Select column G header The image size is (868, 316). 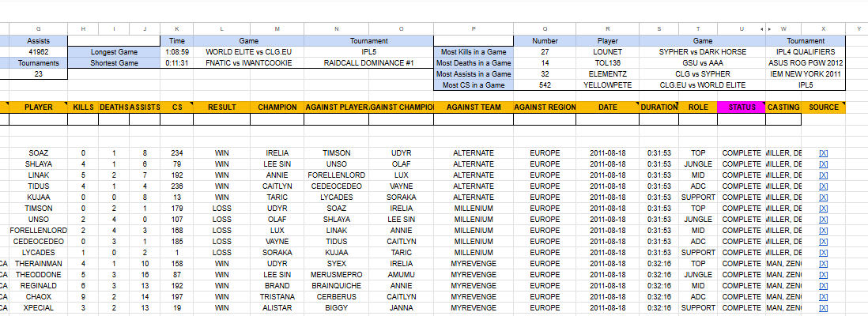click(x=38, y=28)
